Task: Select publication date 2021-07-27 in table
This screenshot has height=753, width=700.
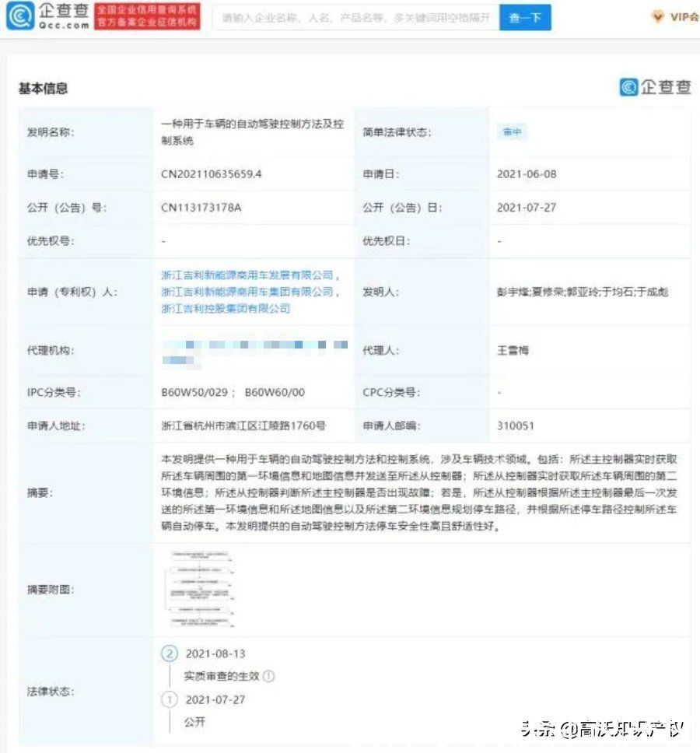Action: [527, 208]
